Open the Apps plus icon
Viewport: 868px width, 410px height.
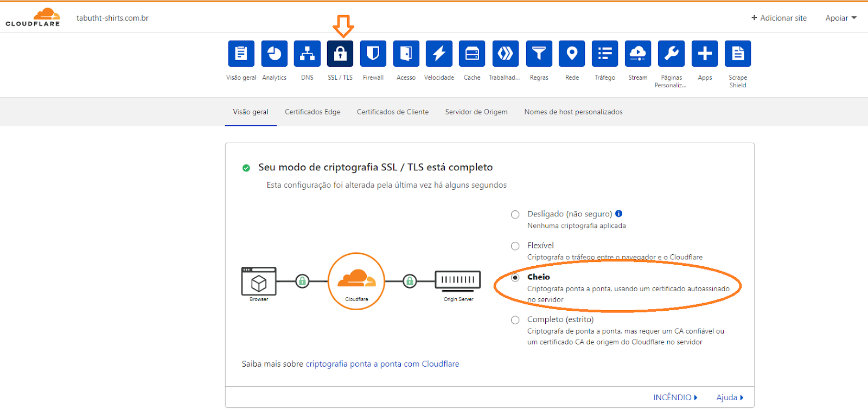coord(705,54)
